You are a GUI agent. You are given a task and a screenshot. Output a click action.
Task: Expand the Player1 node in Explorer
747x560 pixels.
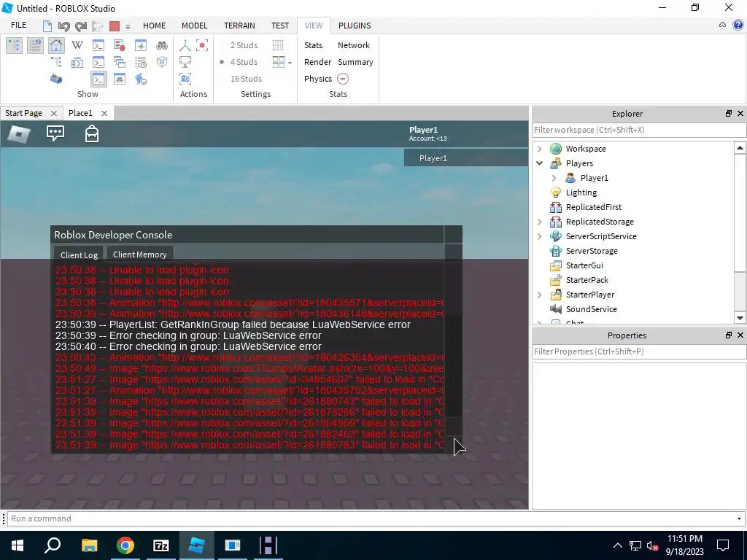554,178
